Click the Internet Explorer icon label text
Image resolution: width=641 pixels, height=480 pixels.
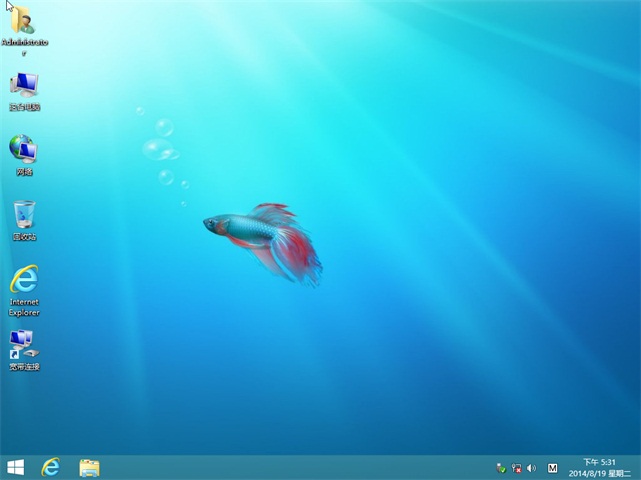pos(24,306)
